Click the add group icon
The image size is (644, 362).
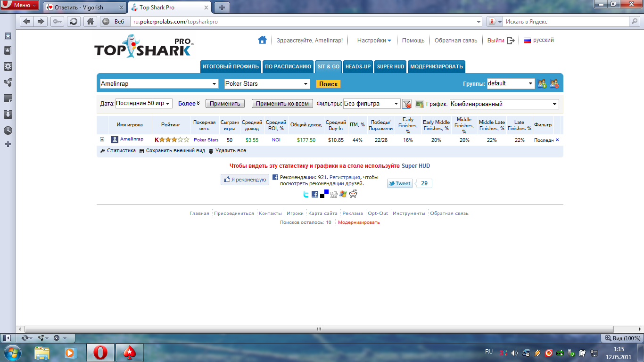pos(542,84)
